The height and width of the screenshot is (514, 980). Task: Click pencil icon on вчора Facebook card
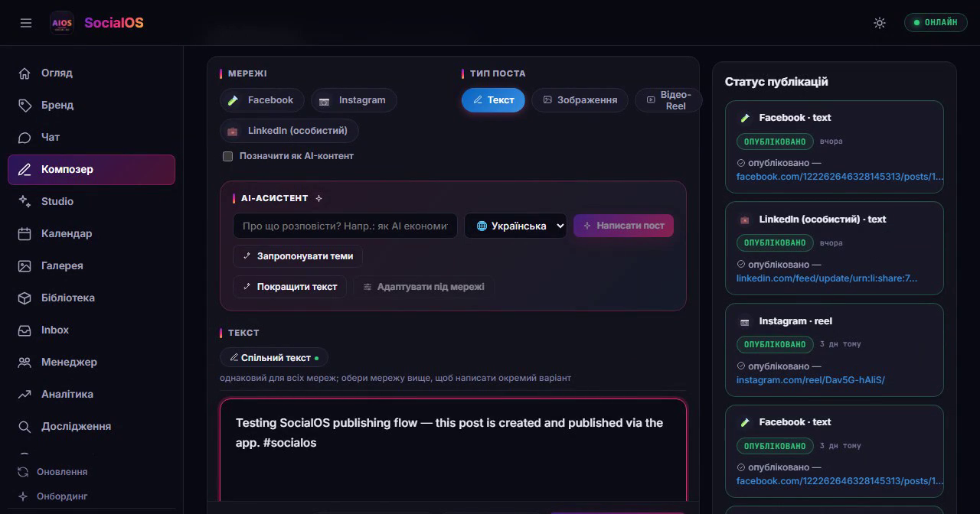click(x=744, y=118)
